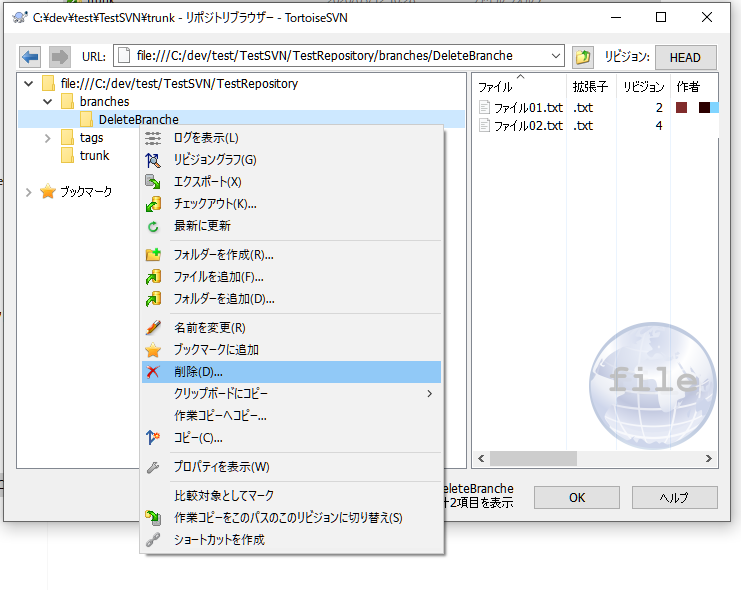Select the DeleteBranche tree item
Viewport: 741px width, 590px height.
click(x=138, y=120)
